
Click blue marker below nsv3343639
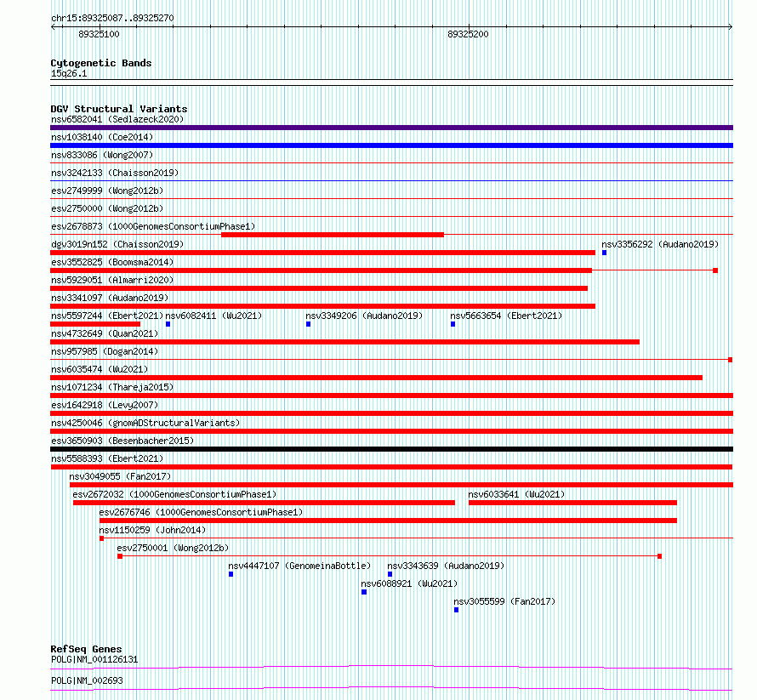tap(390, 574)
